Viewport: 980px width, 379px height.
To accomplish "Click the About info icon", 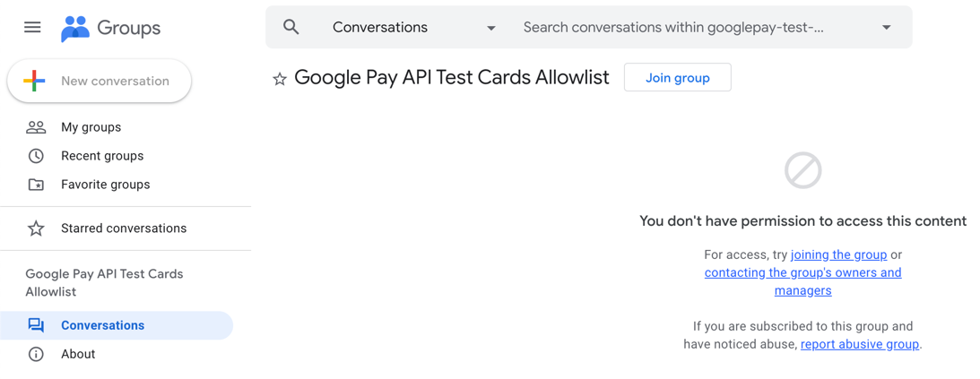I will click(36, 354).
